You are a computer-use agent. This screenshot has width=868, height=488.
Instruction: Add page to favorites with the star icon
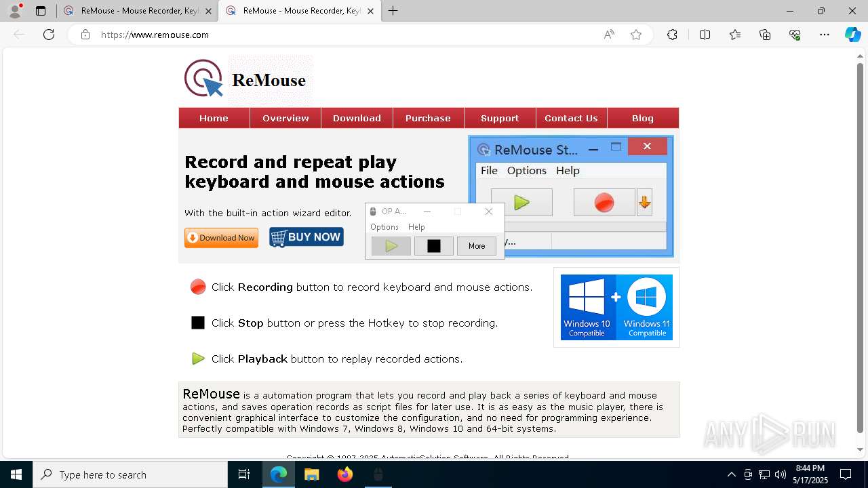tap(636, 35)
